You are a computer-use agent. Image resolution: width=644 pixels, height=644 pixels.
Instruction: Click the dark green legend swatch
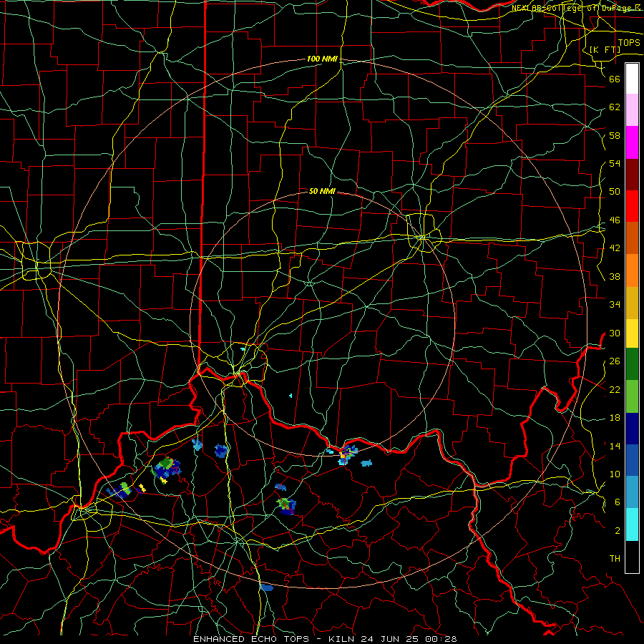tap(632, 364)
